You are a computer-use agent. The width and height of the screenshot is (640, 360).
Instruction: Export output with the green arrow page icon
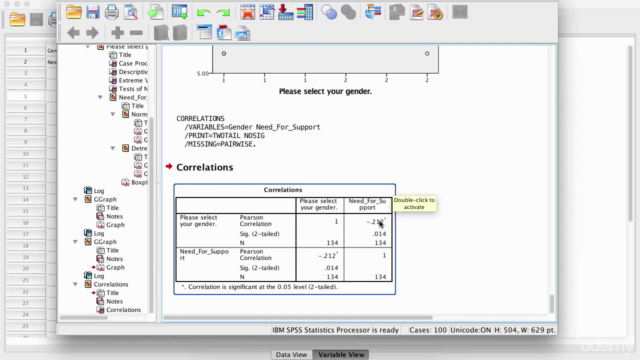click(156, 12)
